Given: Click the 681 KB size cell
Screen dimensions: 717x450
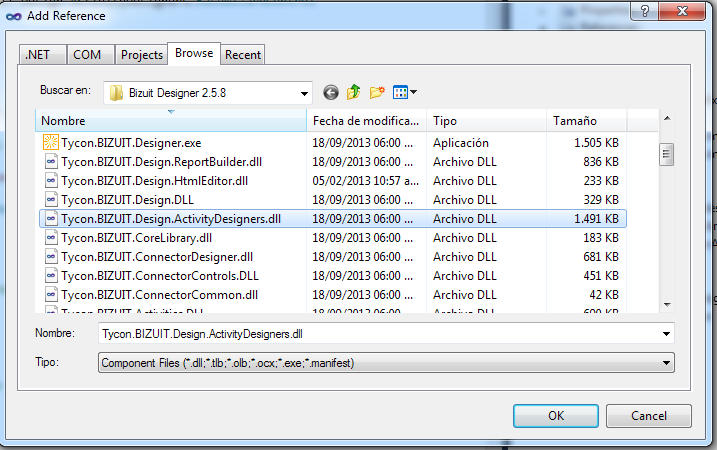Looking at the screenshot, I should pyautogui.click(x=601, y=257).
